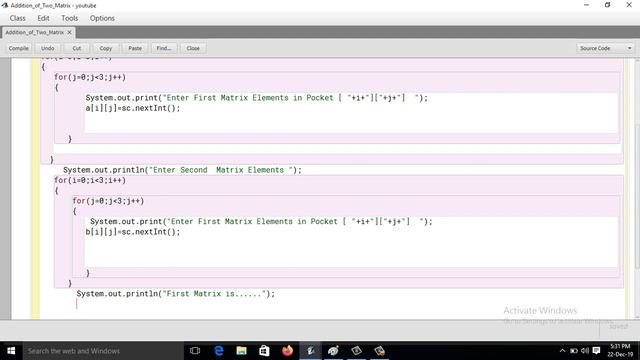The image size is (640, 360).
Task: Click the taskbar clock showing 5:31 PM
Action: [x=620, y=350]
